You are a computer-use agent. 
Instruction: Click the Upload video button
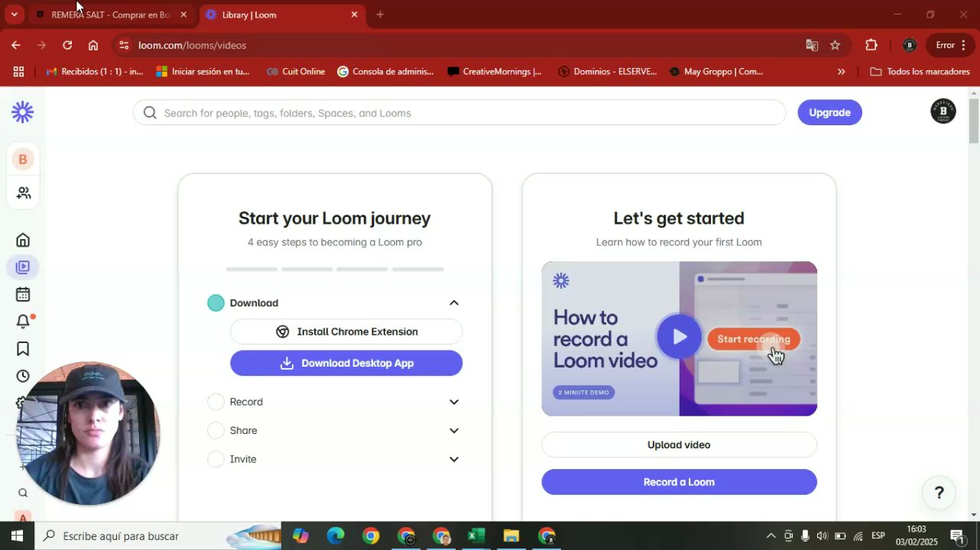pos(679,445)
